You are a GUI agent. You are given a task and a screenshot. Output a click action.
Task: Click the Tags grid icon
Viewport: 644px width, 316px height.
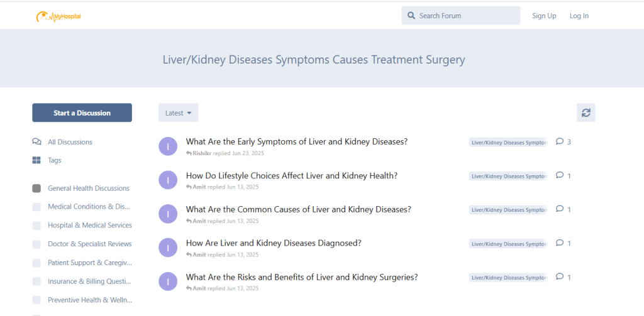36,160
